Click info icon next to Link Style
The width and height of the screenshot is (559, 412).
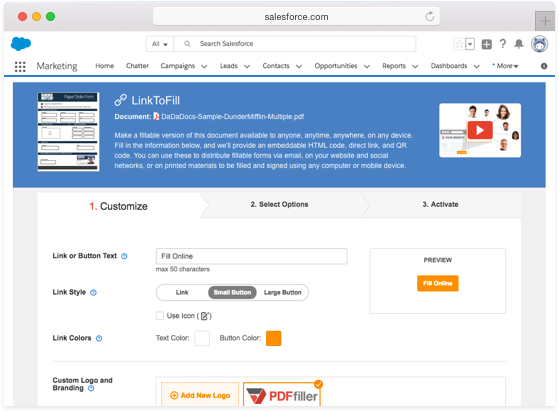(x=93, y=293)
